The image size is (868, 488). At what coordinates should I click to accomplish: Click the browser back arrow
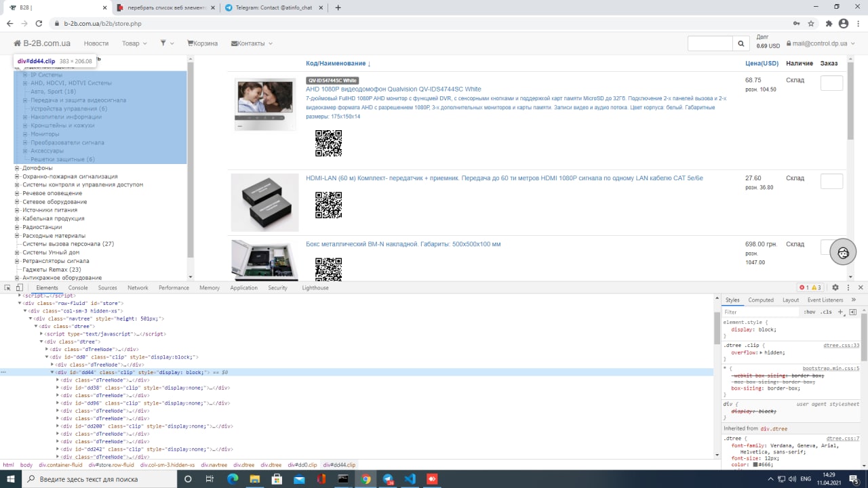[9, 24]
